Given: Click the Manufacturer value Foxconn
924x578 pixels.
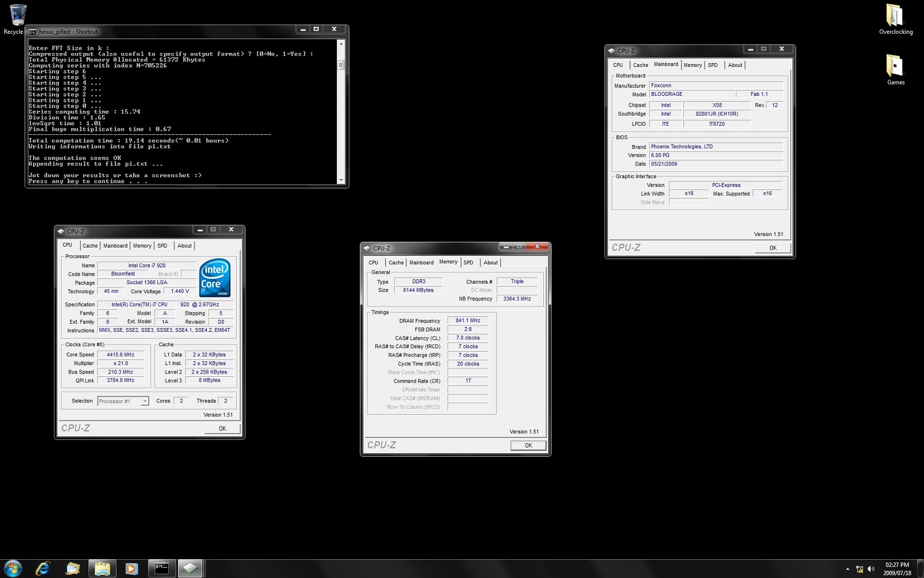Looking at the screenshot, I should (716, 86).
